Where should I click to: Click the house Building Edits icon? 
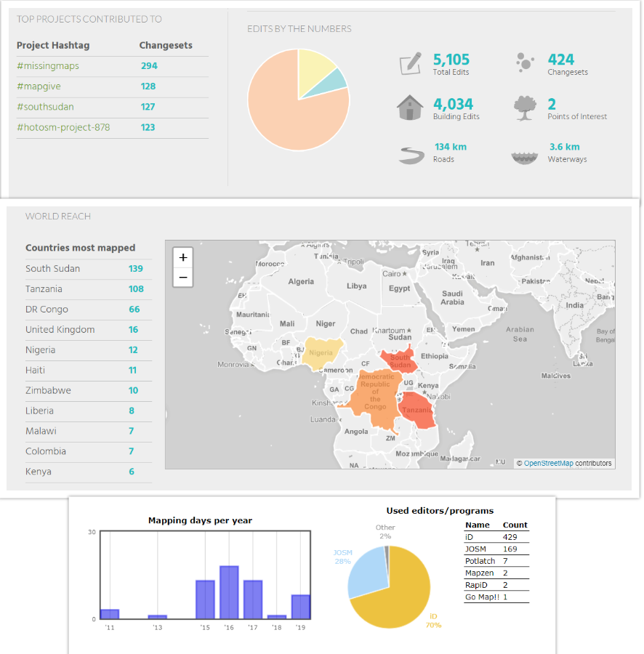click(x=410, y=108)
